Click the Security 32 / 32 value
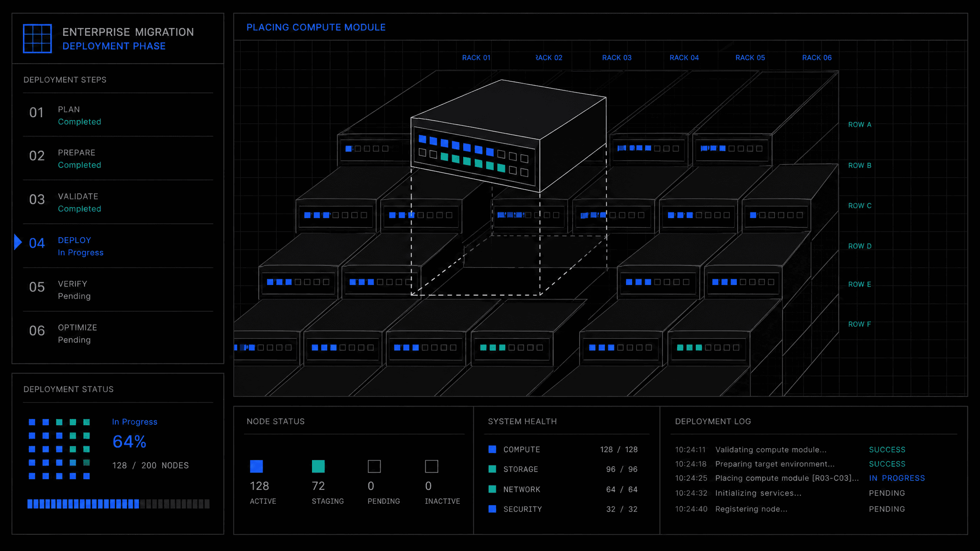Image resolution: width=980 pixels, height=551 pixels. [x=622, y=509]
